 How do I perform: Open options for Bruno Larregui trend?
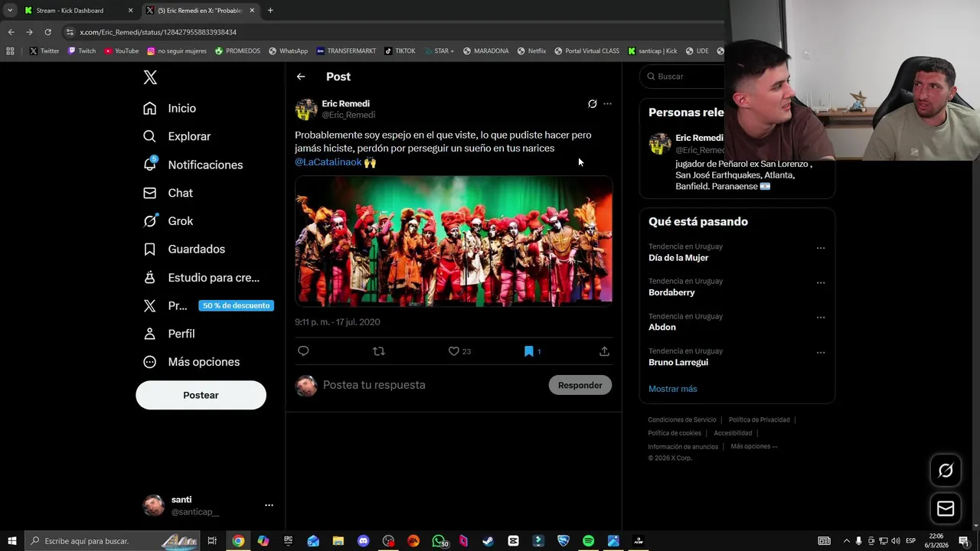pyautogui.click(x=821, y=353)
